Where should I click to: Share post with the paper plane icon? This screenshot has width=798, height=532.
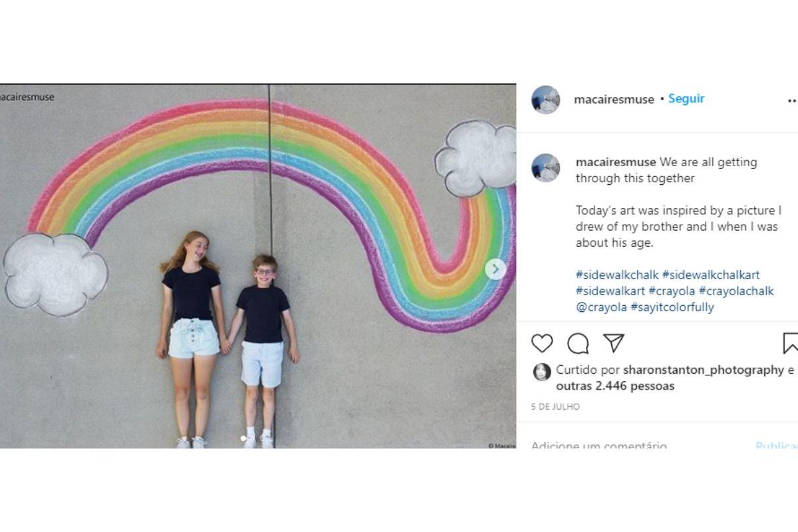click(613, 343)
